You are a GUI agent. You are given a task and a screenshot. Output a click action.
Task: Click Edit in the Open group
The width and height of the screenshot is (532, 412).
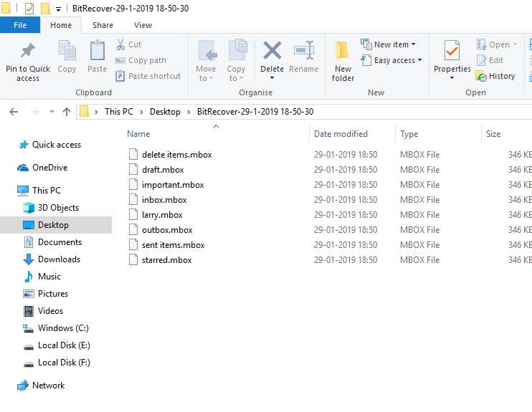click(x=490, y=60)
